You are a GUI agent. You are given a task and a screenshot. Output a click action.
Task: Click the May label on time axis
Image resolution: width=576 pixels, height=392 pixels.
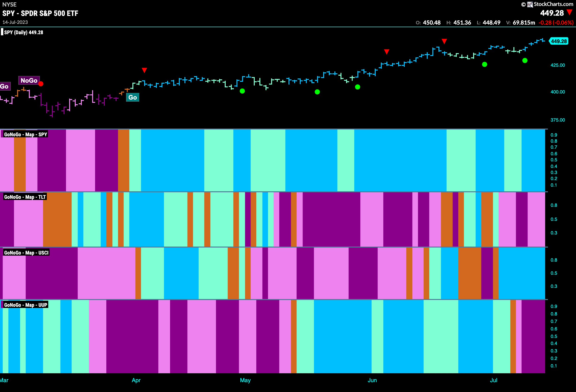pos(245,380)
